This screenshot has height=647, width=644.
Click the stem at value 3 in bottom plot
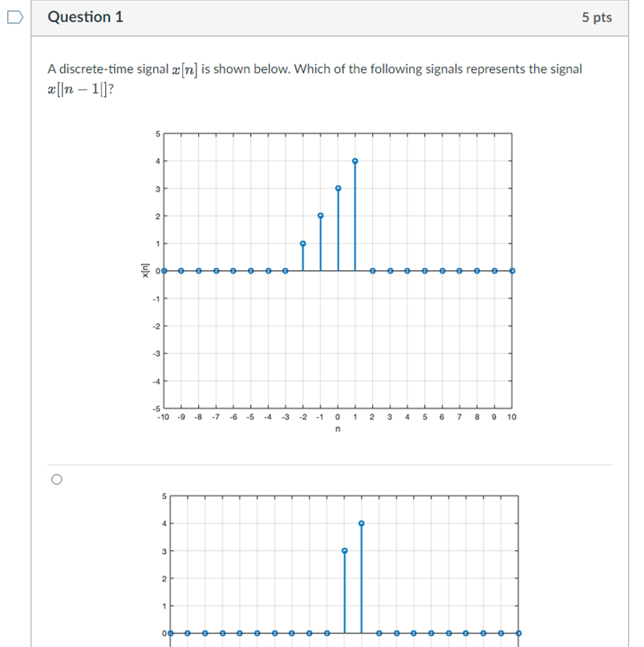click(345, 551)
